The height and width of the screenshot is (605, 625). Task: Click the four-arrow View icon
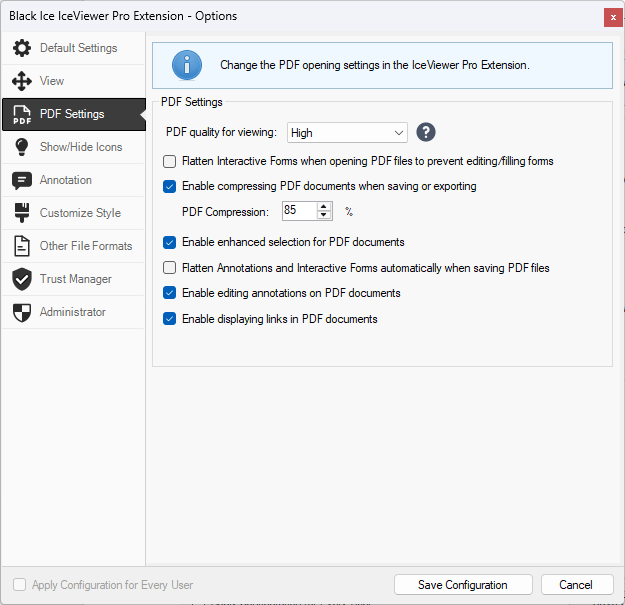tap(22, 81)
